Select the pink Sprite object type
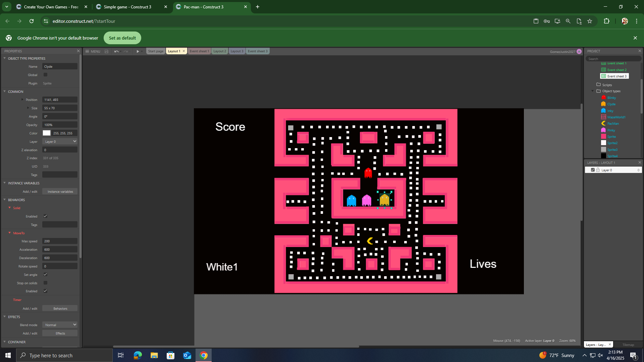 point(611,137)
